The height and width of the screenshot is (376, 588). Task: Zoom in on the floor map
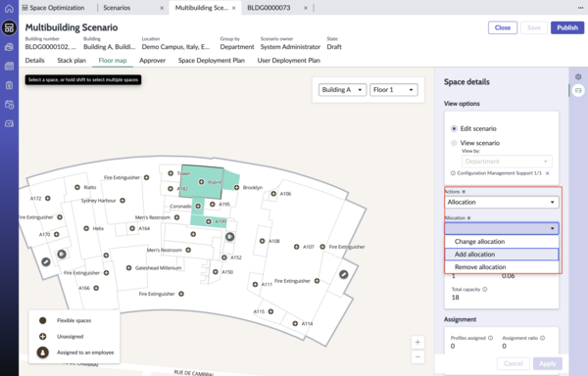tap(417, 342)
